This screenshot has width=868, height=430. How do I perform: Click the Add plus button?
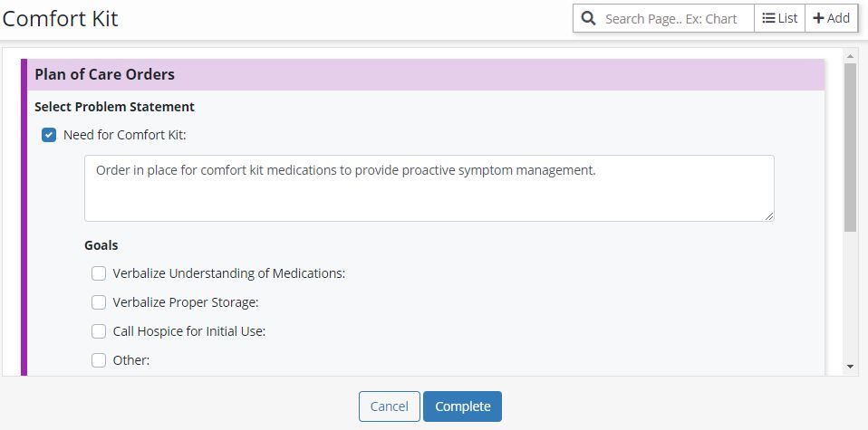click(x=831, y=18)
